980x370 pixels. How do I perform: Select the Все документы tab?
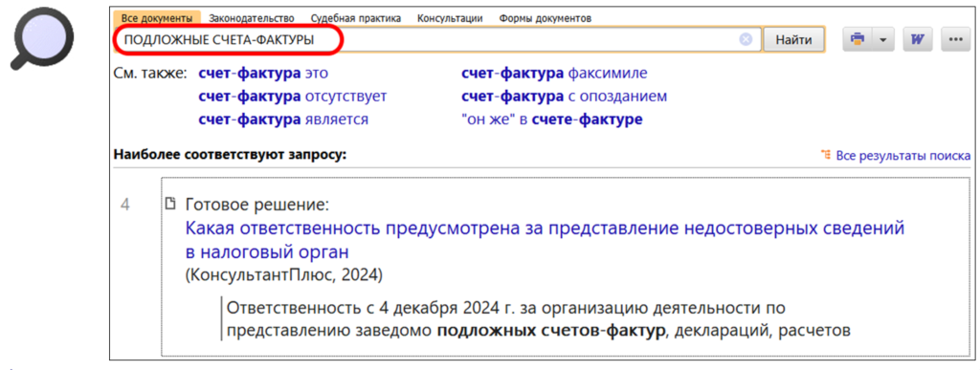click(157, 18)
